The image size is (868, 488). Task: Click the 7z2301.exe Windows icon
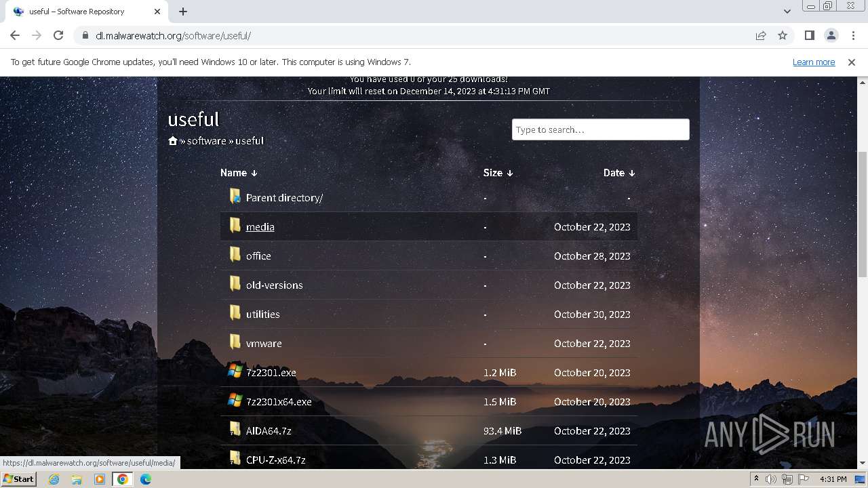235,371
